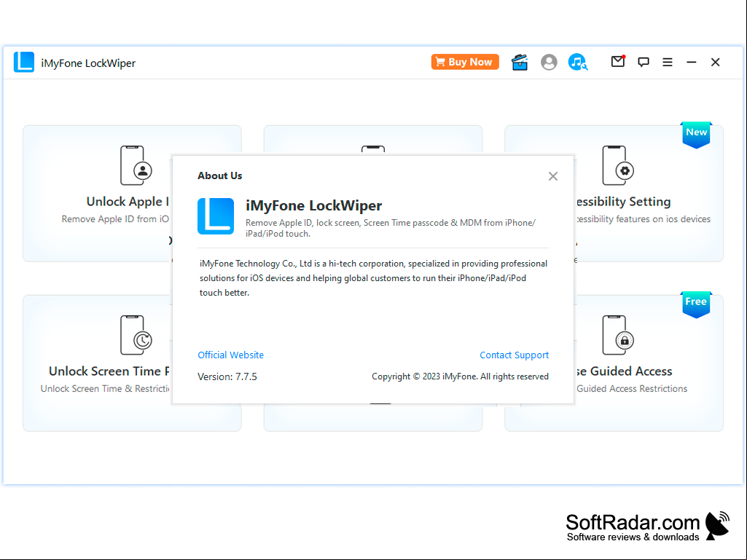Click 'Unlock Screen Time & Restricti' description
This screenshot has height=560, width=747.
(105, 389)
